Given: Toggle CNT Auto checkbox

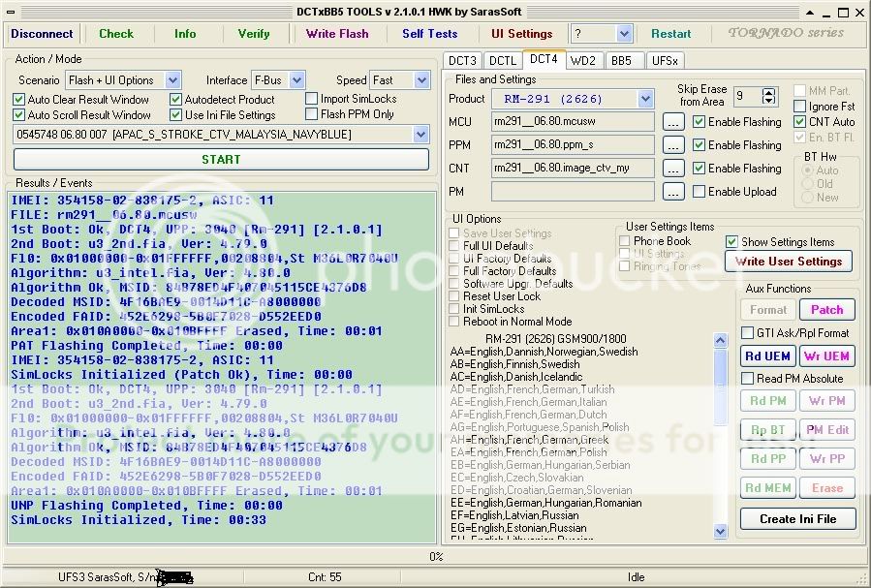Looking at the screenshot, I should 800,122.
